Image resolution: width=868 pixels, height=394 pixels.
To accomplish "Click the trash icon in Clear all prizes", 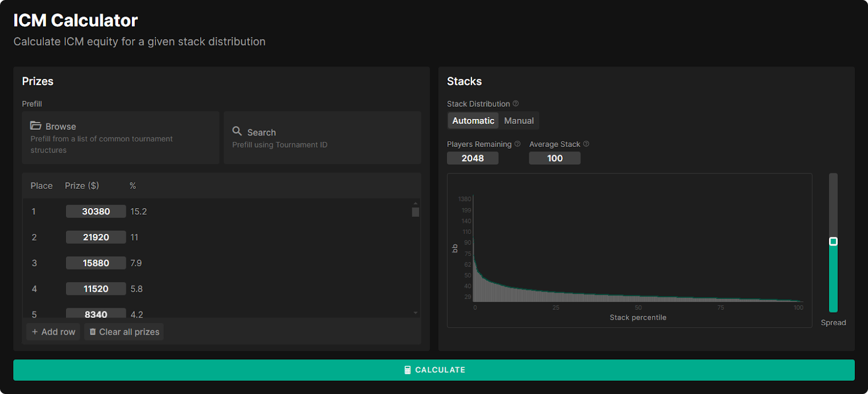I will (92, 332).
